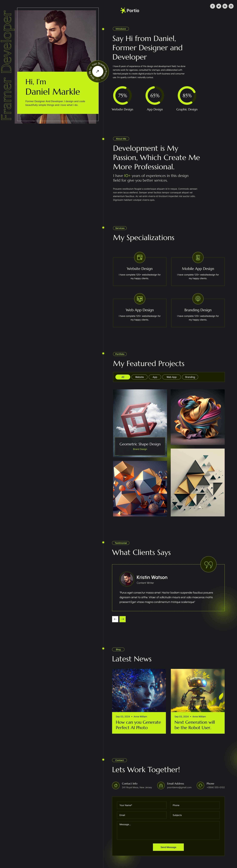Viewport: 237px width, 868px height.
Task: Filter projects by Web App
Action: [x=172, y=377]
